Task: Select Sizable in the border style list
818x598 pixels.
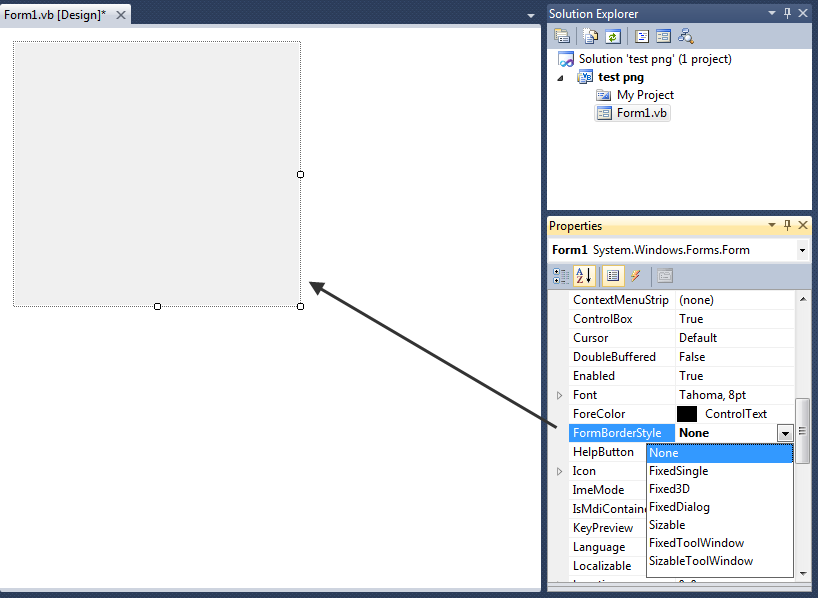Action: click(x=667, y=525)
